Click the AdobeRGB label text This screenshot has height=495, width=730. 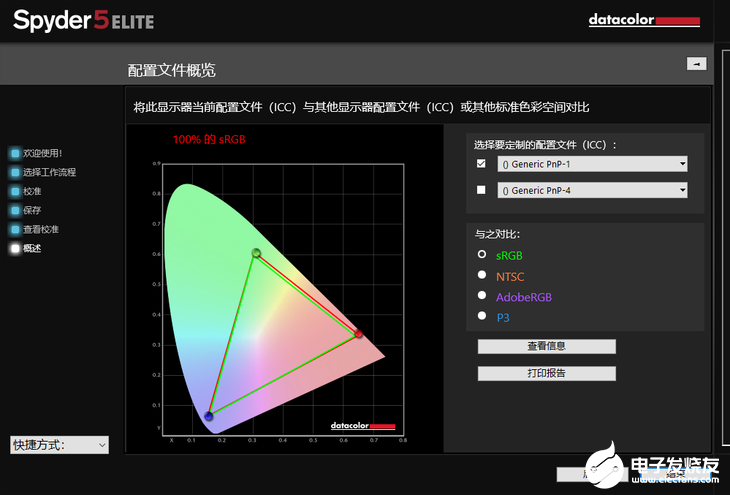click(x=524, y=297)
